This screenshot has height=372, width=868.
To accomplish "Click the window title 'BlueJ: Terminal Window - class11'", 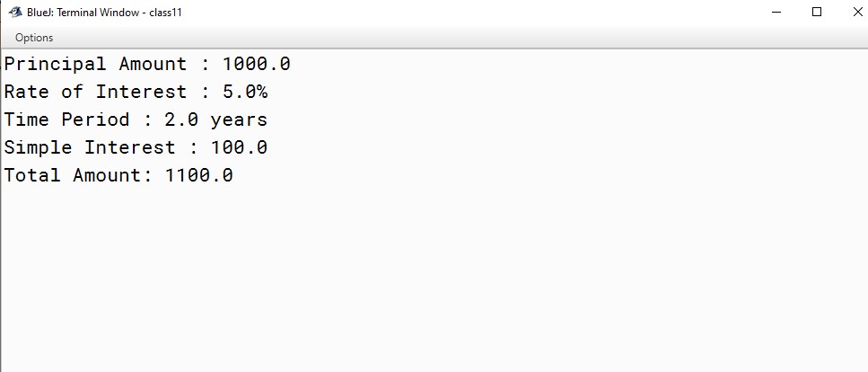I will pos(104,13).
